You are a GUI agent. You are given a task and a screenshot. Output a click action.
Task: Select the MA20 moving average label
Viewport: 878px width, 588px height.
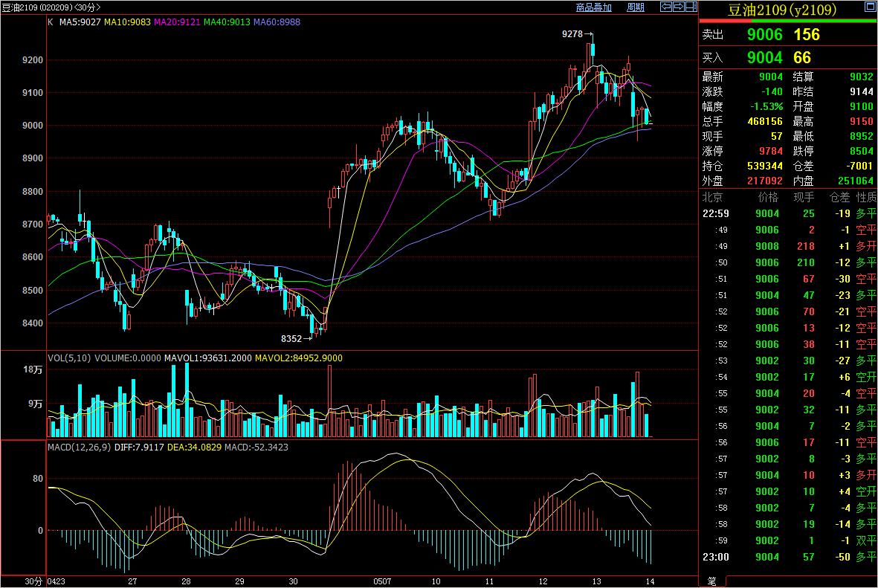point(175,22)
